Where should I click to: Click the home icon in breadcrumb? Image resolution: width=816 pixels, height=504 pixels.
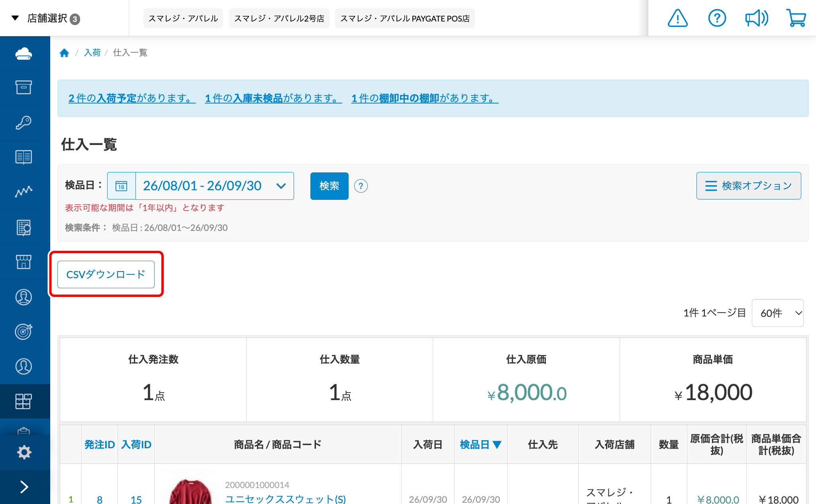coord(64,53)
